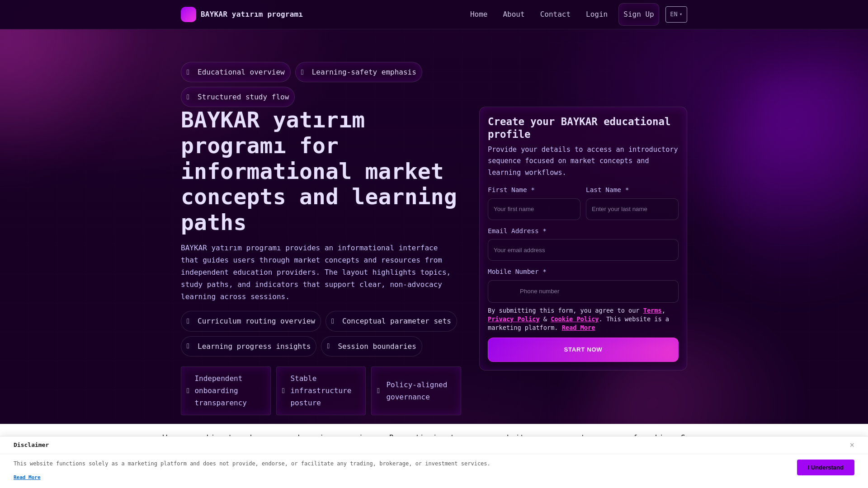Open the Cookie Policy link
The width and height of the screenshot is (868, 488).
(x=575, y=319)
